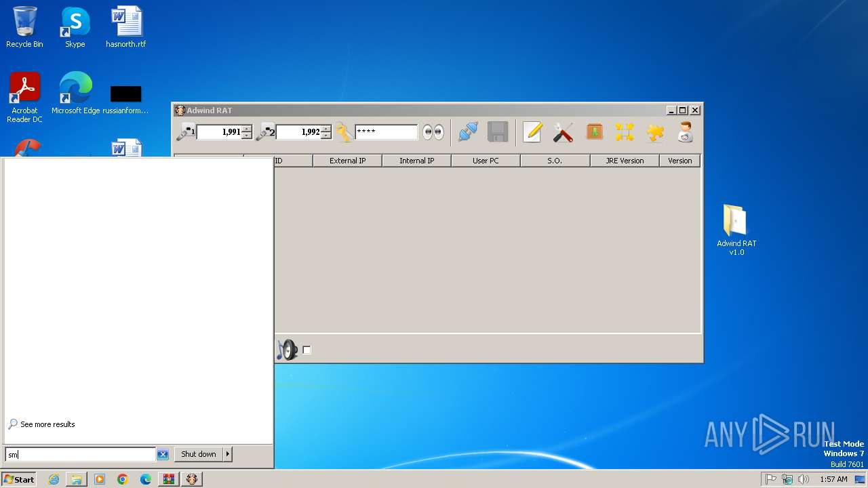
Task: Click the 1:57 AM clock
Action: tap(833, 479)
